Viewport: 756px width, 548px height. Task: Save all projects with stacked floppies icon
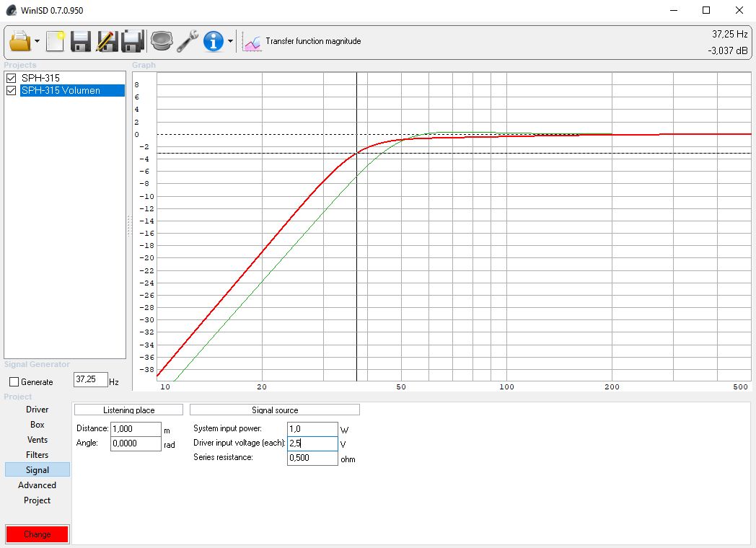click(x=133, y=41)
